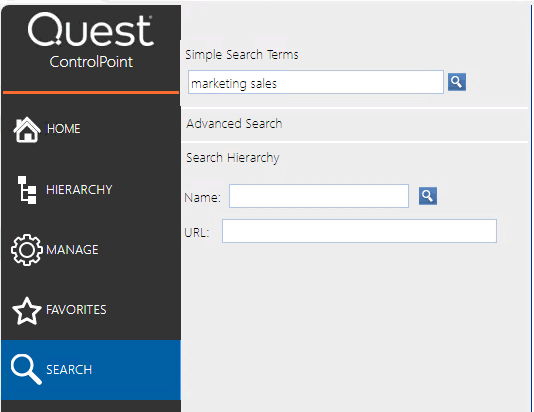Click the Hierarchy tree icon
This screenshot has height=412, width=534.
pos(27,190)
